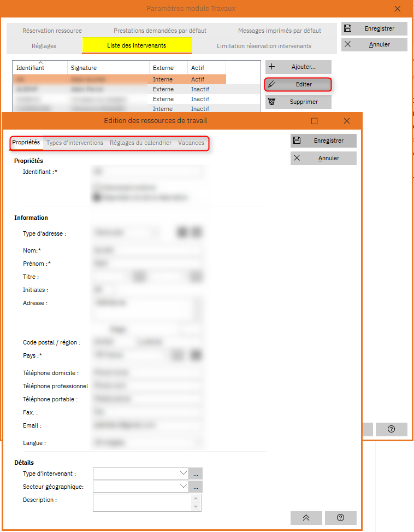Screen dimensions: 414x532
Task: Open Limitation réservation intervenants tab
Action: pyautogui.click(x=264, y=46)
